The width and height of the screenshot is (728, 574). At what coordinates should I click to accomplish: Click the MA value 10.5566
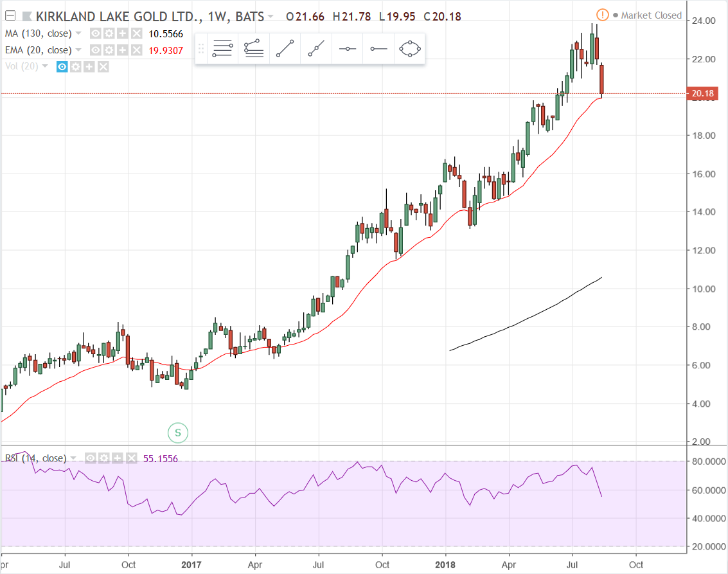click(166, 34)
